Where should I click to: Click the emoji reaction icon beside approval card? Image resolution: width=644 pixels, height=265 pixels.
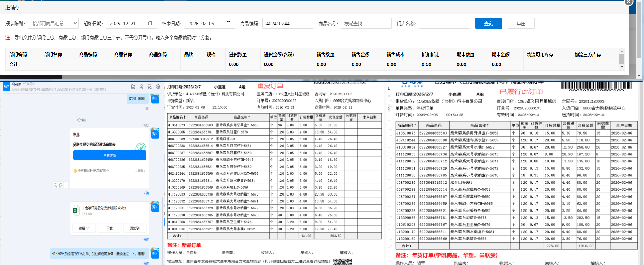tap(55, 185)
